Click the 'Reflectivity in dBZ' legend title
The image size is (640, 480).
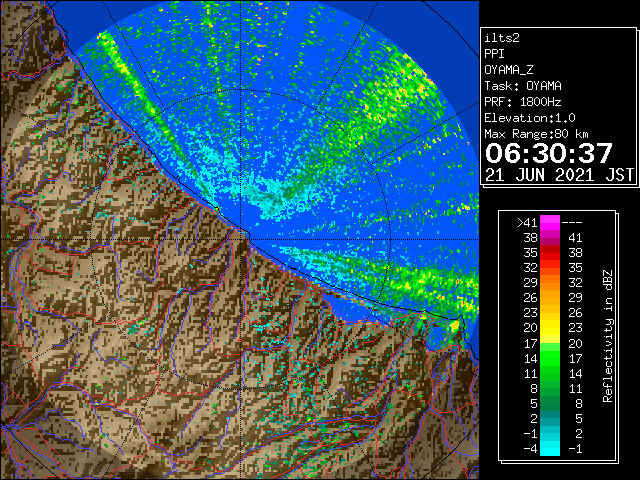pos(608,336)
